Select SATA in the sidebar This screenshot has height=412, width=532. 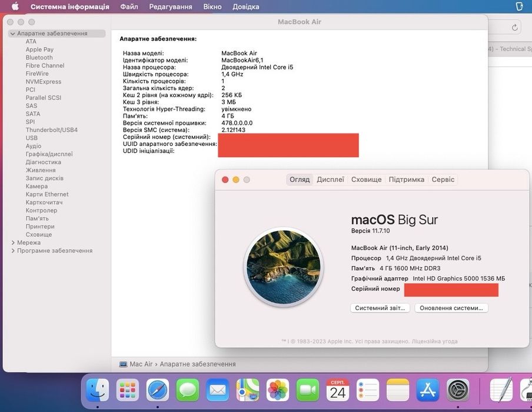tap(33, 114)
